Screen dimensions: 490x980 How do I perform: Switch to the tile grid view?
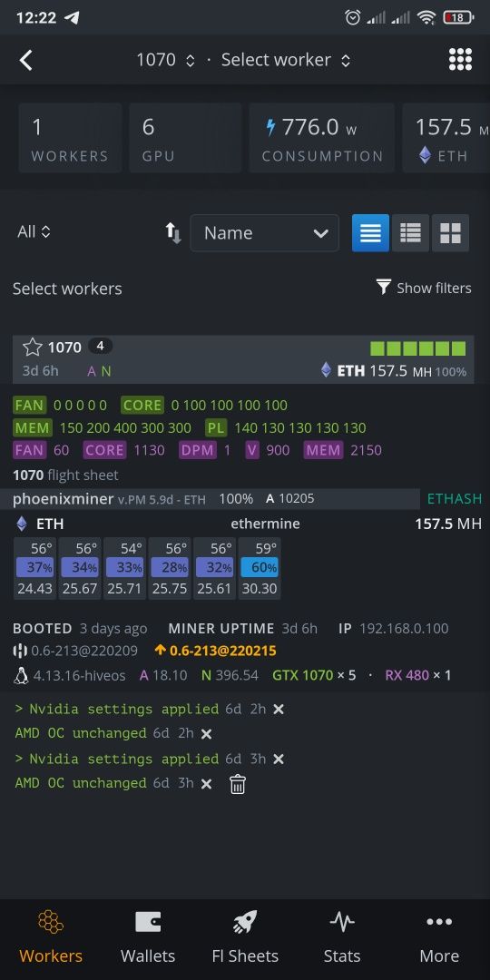450,233
